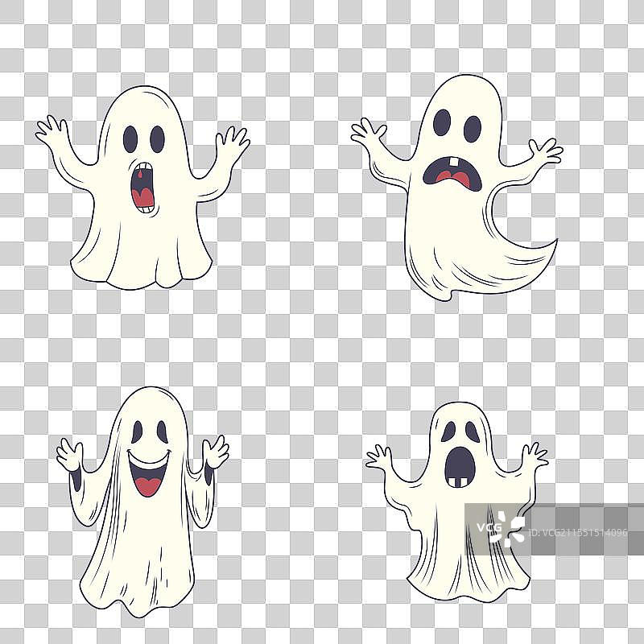Image resolution: width=644 pixels, height=644 pixels.
Task: Click the bottom-right ghost's right hand
Action: [534, 455]
